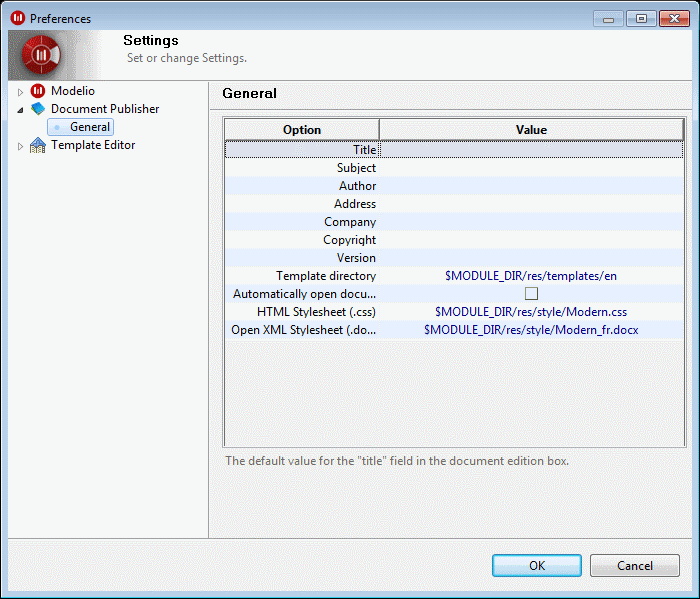This screenshot has width=700, height=599.
Task: Click the Value column header
Action: [531, 130]
